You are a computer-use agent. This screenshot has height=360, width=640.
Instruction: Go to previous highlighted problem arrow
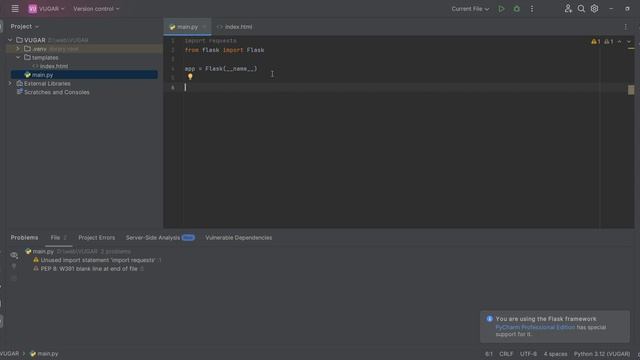point(620,42)
